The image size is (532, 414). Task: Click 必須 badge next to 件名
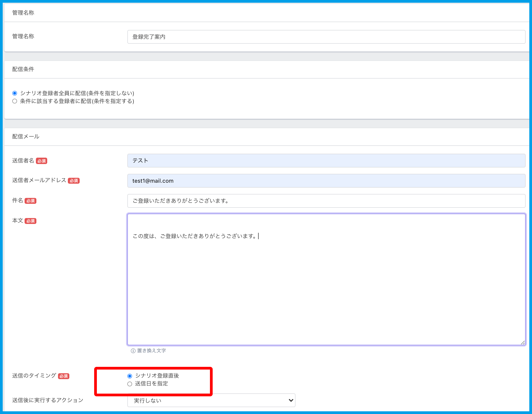30,201
